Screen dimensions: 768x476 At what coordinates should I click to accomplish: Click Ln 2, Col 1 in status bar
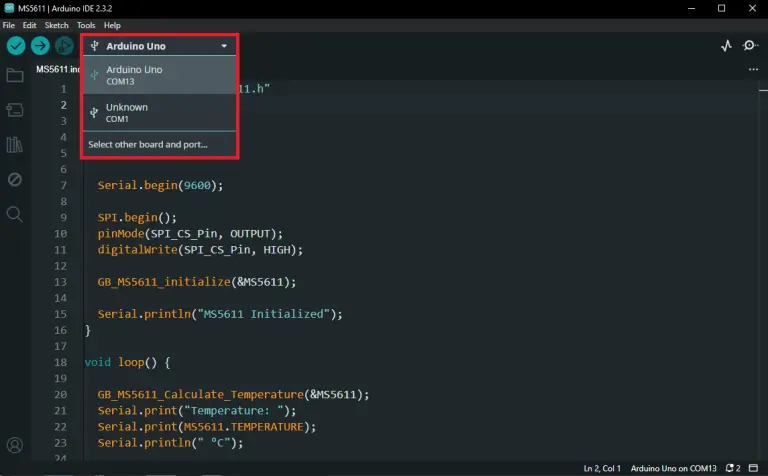coord(602,468)
